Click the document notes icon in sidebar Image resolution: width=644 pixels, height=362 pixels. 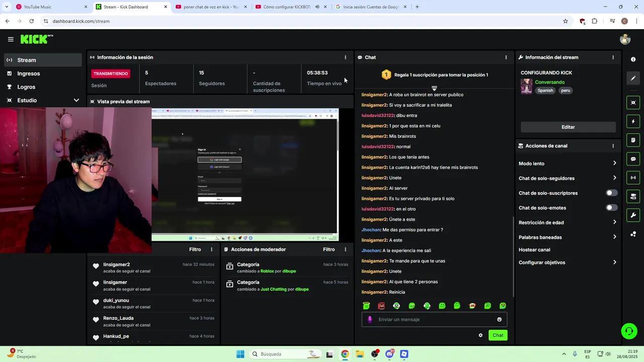[633, 140]
